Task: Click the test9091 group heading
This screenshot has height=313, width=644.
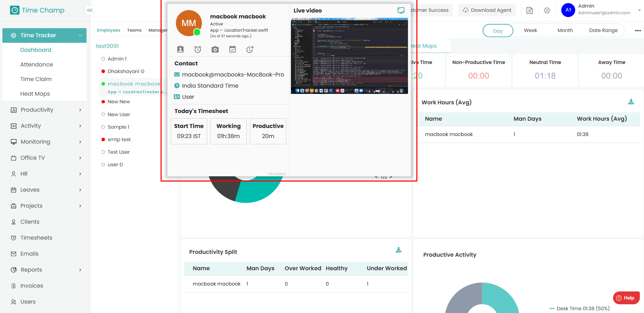Action: pos(107,46)
